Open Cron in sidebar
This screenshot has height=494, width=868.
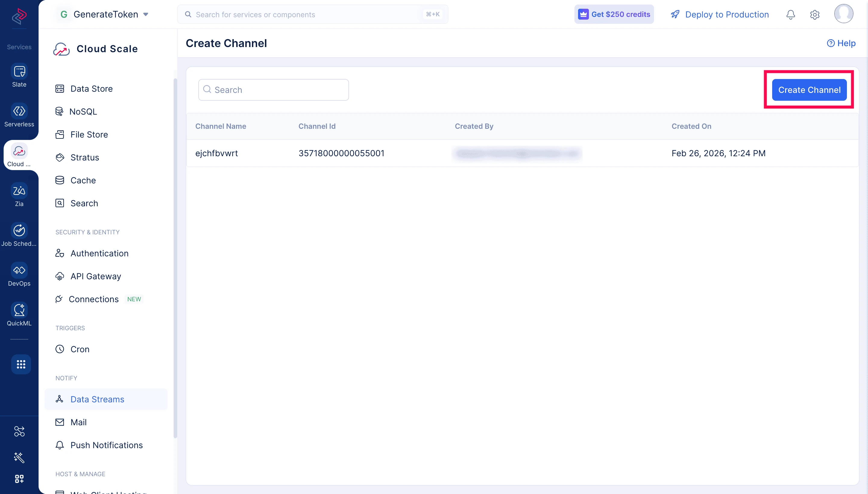click(x=106, y=349)
